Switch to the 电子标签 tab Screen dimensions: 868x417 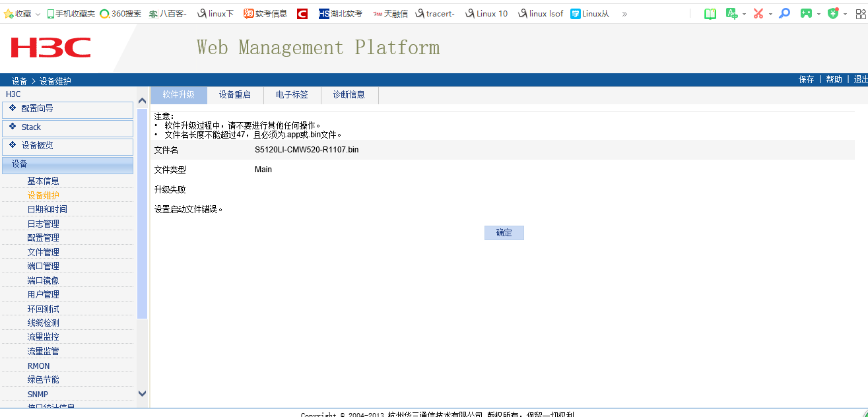292,95
